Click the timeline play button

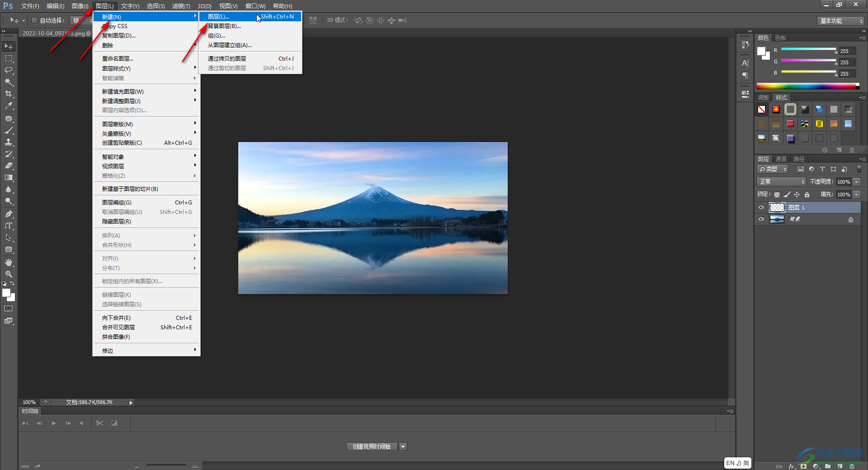coord(54,423)
